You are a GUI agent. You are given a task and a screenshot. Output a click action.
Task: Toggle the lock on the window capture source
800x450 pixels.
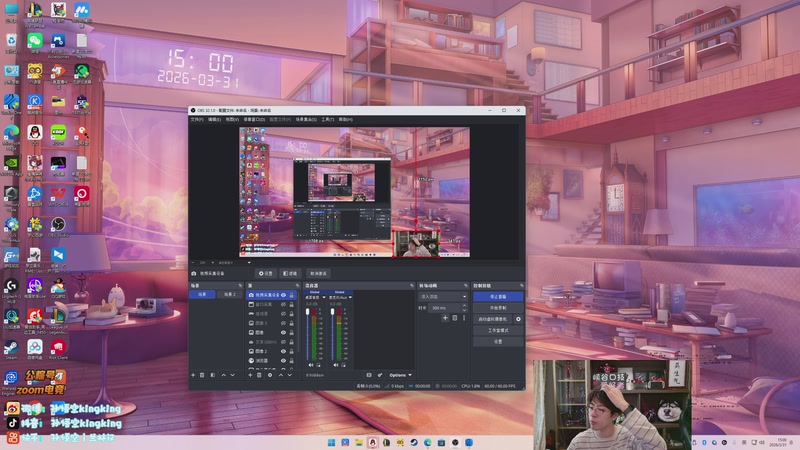pyautogui.click(x=292, y=305)
